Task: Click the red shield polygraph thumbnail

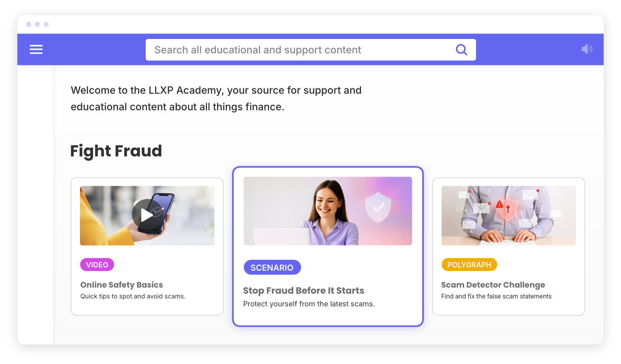Action: pyautogui.click(x=508, y=216)
